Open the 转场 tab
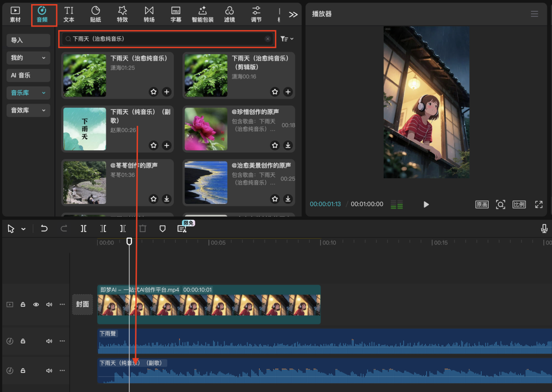This screenshot has height=392, width=552. tap(149, 14)
